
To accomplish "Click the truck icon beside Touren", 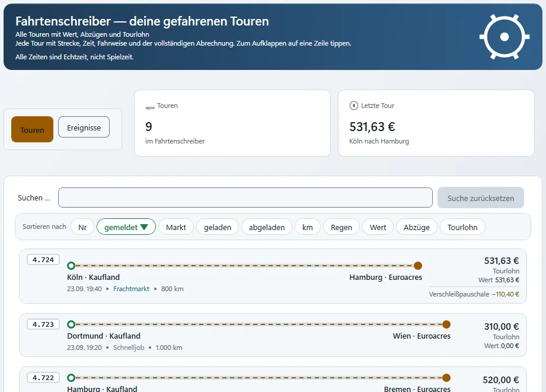I will point(150,107).
